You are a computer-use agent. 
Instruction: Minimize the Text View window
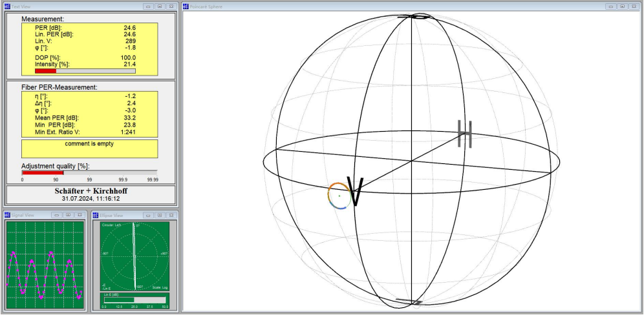point(149,6)
